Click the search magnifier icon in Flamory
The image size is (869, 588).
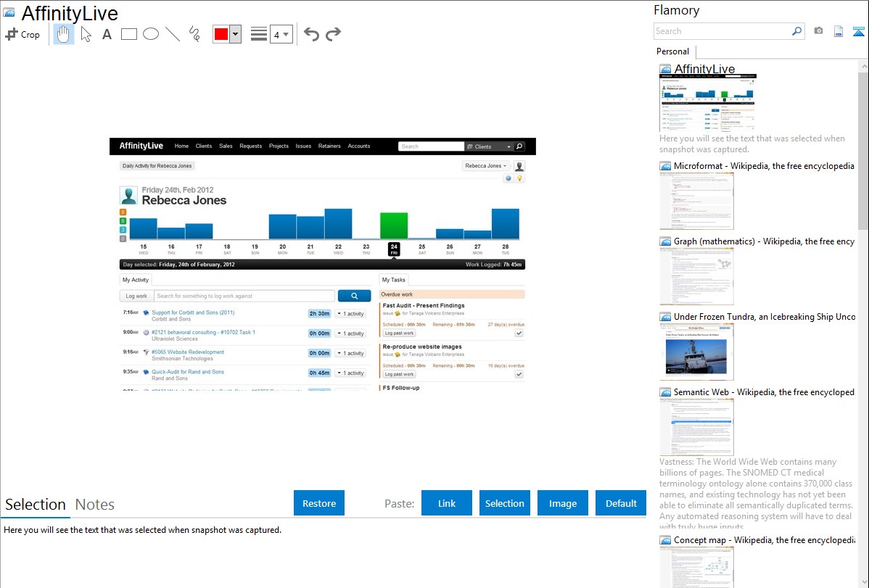797,31
